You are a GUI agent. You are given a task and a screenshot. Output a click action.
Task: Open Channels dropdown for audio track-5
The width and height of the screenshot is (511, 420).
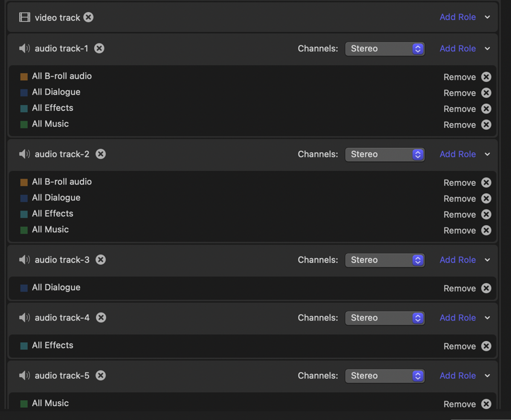pos(384,376)
